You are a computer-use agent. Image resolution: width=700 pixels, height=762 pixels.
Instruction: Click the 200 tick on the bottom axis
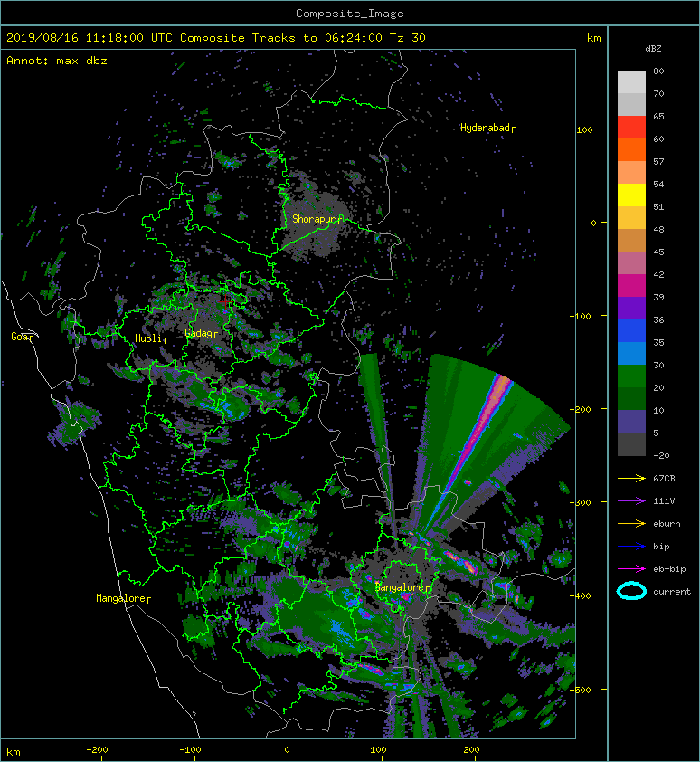point(471,750)
